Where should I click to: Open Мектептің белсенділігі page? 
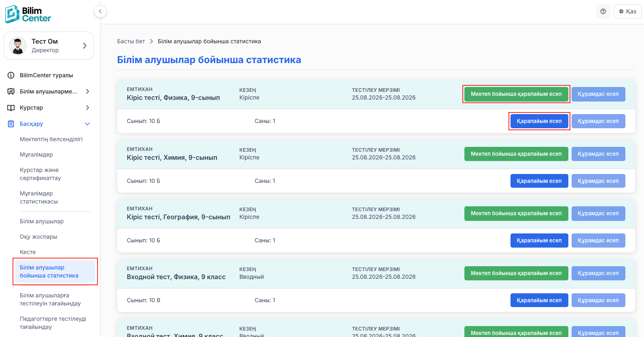(51, 139)
